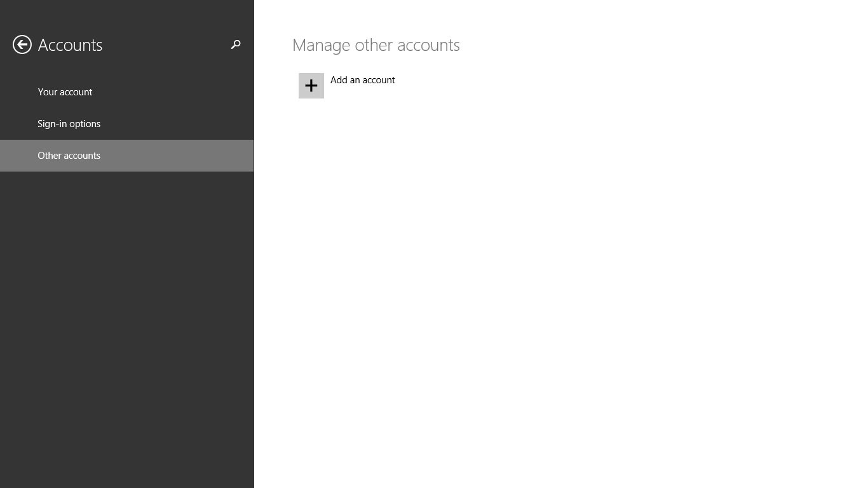
Task: Go back using the circled arrow icon
Action: coord(22,44)
